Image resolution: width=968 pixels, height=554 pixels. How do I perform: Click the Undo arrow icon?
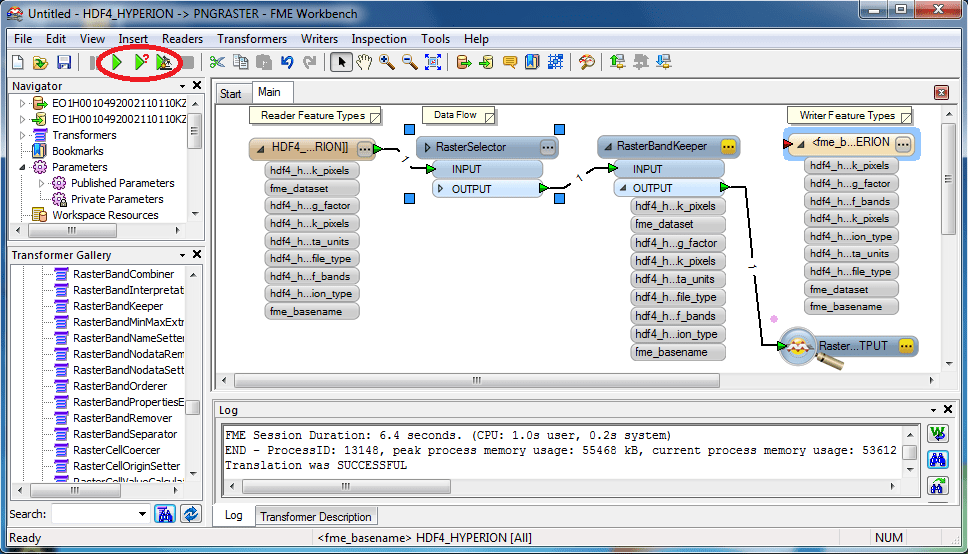[287, 62]
